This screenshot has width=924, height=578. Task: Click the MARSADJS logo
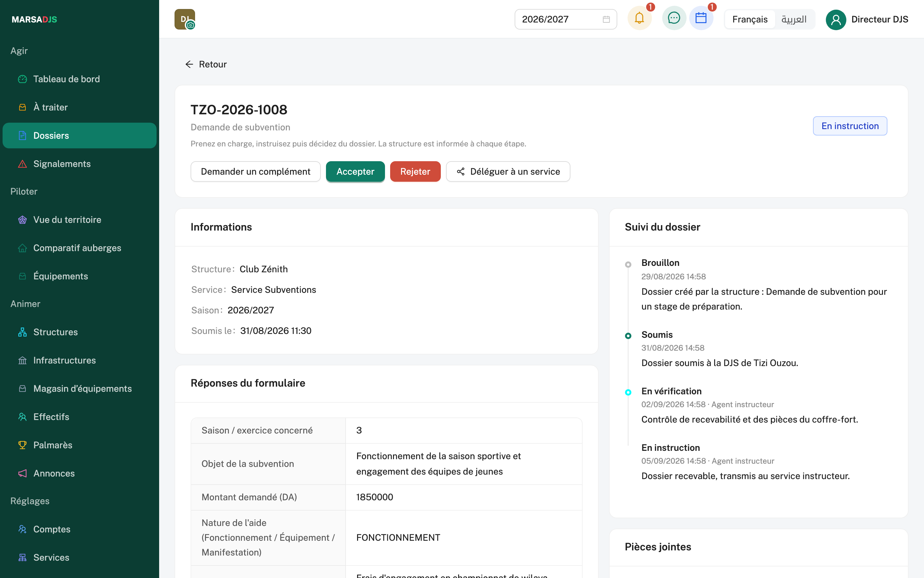[x=34, y=20]
